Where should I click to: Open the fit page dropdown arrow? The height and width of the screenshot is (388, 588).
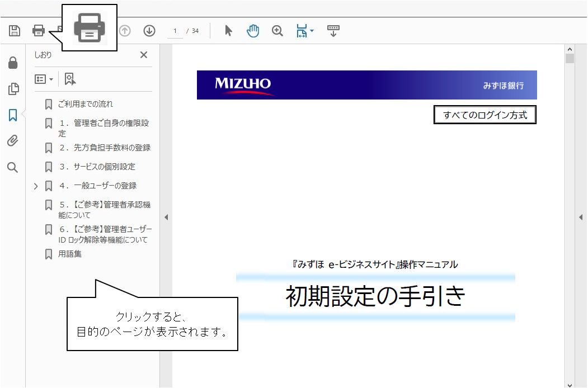[312, 31]
